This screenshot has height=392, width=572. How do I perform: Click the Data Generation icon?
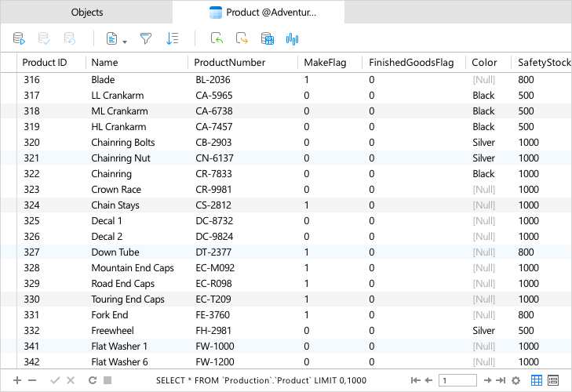click(x=268, y=38)
